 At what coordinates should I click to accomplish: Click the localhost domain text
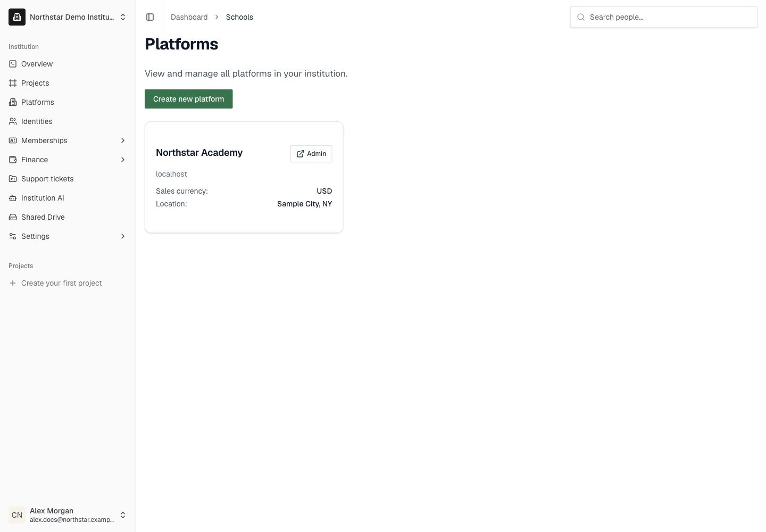[x=171, y=174]
